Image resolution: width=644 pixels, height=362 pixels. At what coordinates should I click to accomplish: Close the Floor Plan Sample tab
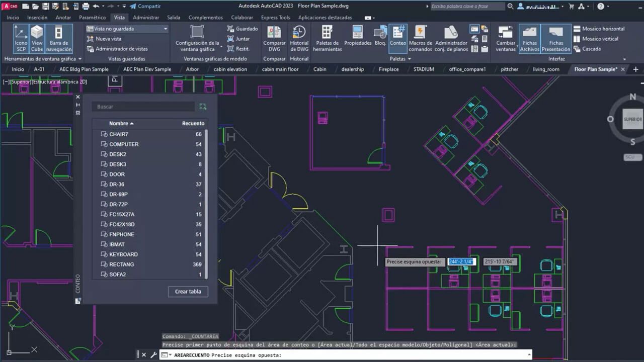[x=623, y=69]
